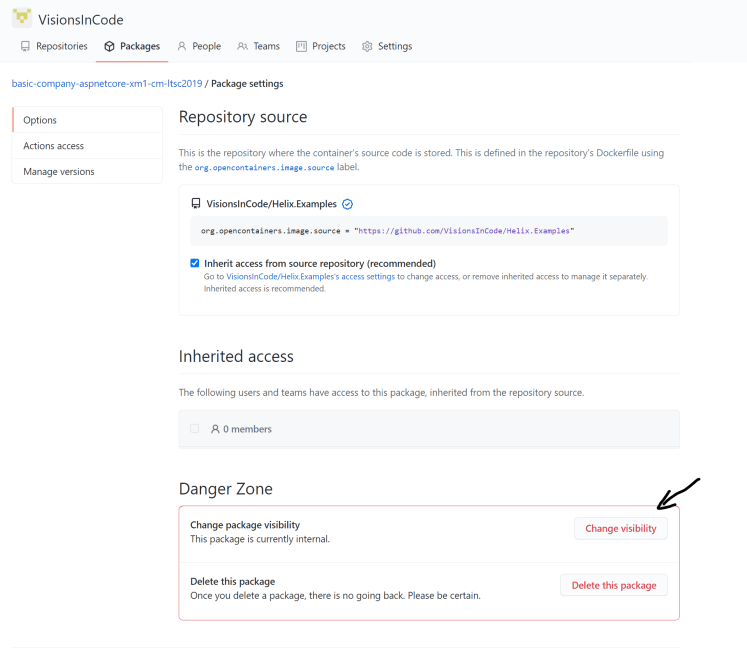Uncheck Inherit access from source repository
This screenshot has width=747, height=653.
pos(195,263)
